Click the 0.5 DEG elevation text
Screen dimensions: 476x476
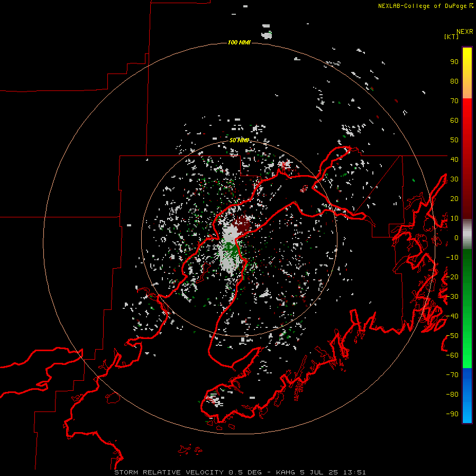245,472
